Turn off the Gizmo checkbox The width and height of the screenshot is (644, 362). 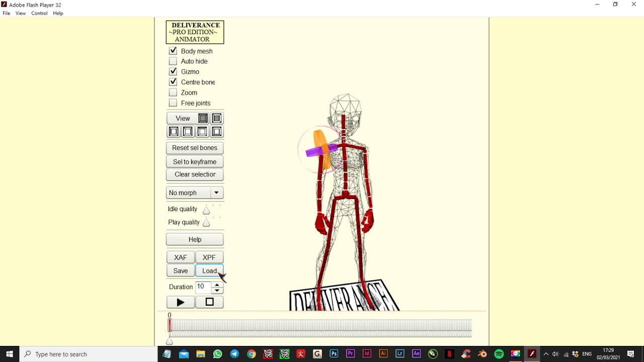(x=173, y=71)
